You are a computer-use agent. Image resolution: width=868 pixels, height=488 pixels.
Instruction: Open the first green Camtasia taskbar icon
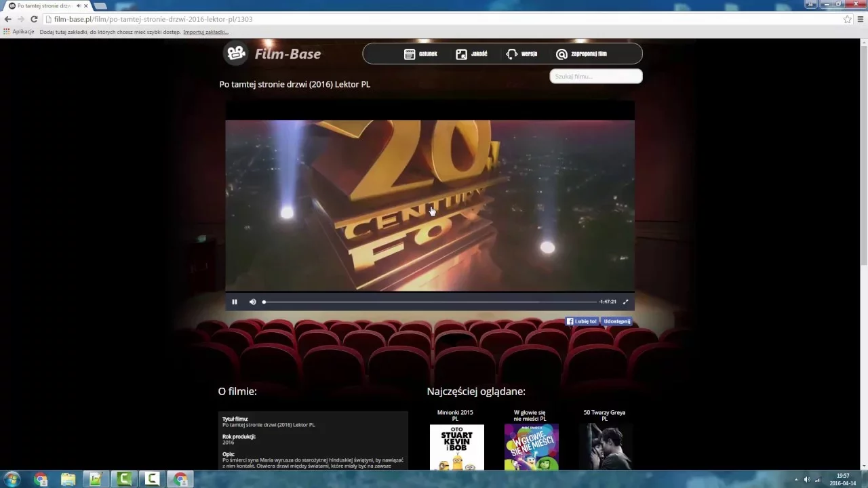click(124, 479)
